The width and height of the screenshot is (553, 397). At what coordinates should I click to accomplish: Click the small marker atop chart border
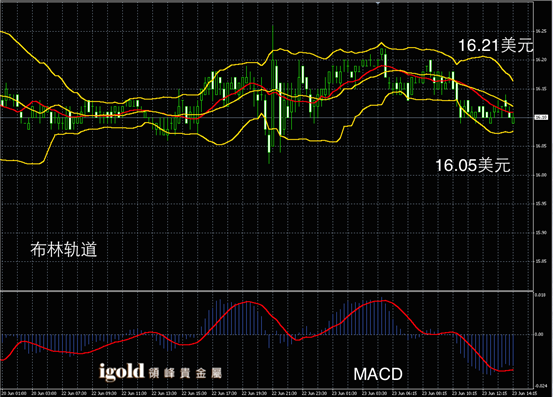click(x=378, y=2)
